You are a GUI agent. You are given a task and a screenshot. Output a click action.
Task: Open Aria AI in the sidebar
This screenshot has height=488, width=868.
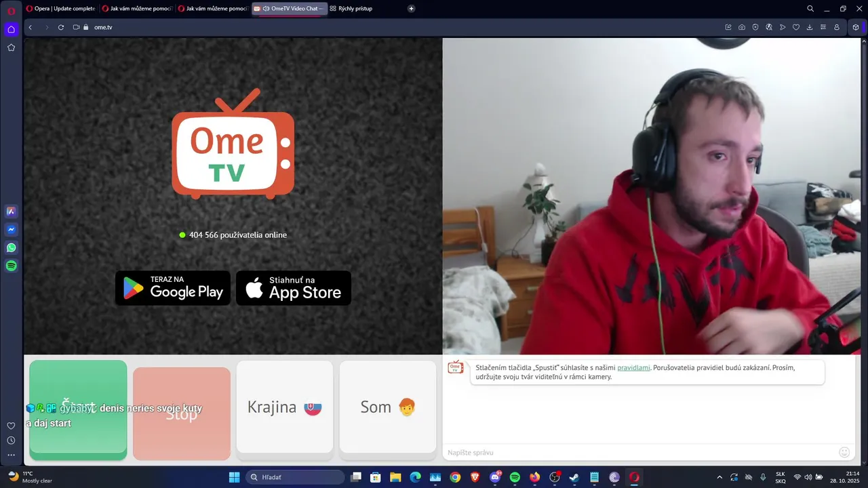pyautogui.click(x=11, y=211)
